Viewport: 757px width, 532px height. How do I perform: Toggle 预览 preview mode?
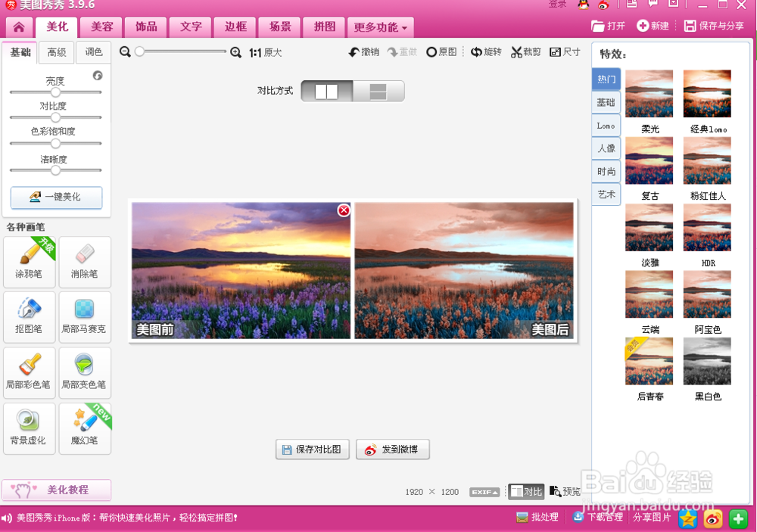pos(565,491)
